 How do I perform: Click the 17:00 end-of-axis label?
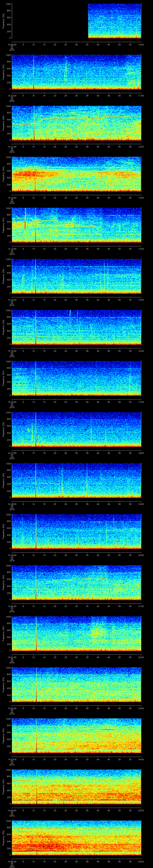coord(141,402)
